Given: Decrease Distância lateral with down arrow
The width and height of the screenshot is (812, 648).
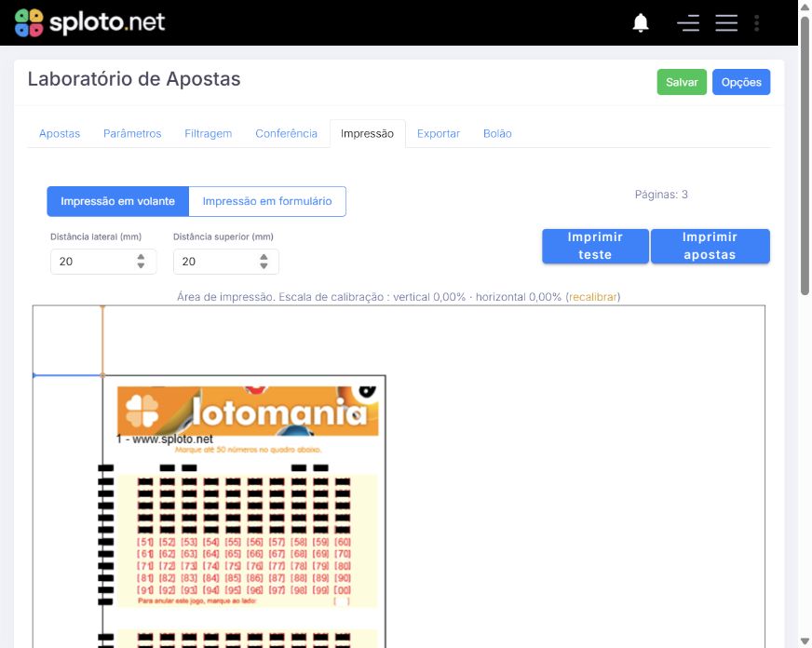Looking at the screenshot, I should [141, 266].
